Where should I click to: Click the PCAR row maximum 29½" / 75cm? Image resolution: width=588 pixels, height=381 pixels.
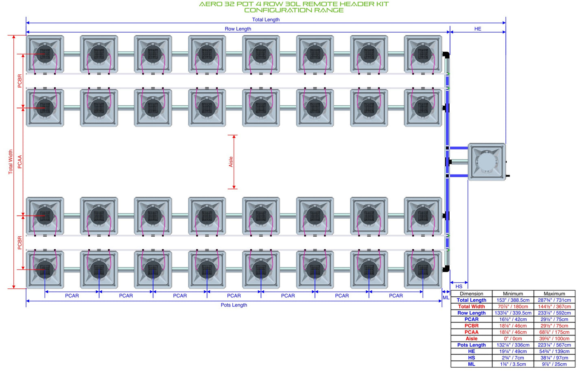[x=554, y=319]
